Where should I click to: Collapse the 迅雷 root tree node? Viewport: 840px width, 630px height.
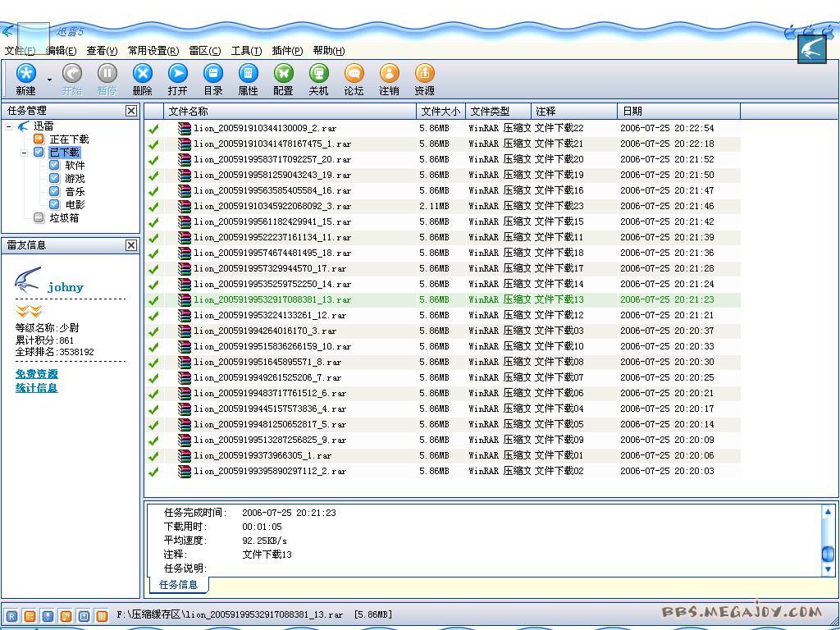(x=8, y=126)
